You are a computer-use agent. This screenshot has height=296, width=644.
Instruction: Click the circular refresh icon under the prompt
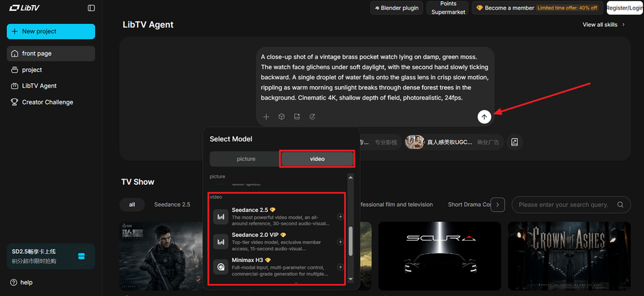coord(312,117)
